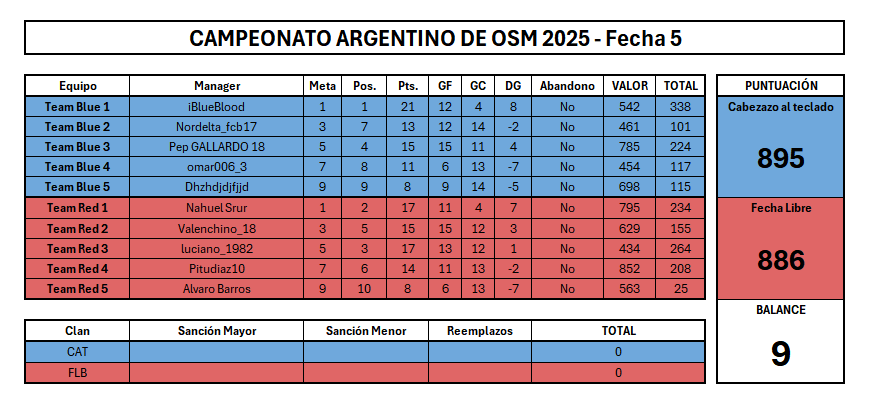
Task: Click the Alvaro Barros manager cell
Action: [x=217, y=289]
